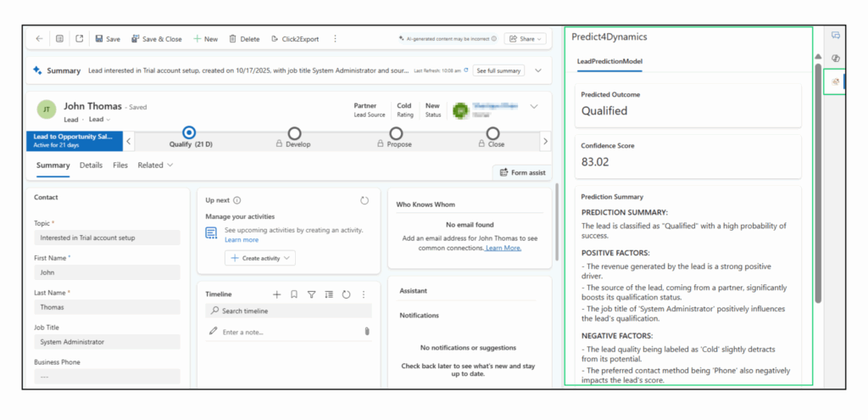868x420 pixels.
Task: Click Copilot Summary sparkle icon
Action: (x=37, y=70)
